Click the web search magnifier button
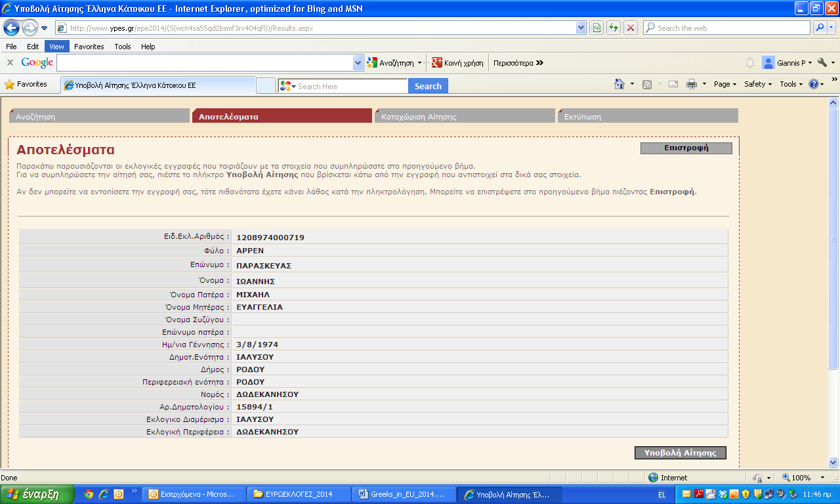Image resolution: width=840 pixels, height=504 pixels. click(x=820, y=28)
